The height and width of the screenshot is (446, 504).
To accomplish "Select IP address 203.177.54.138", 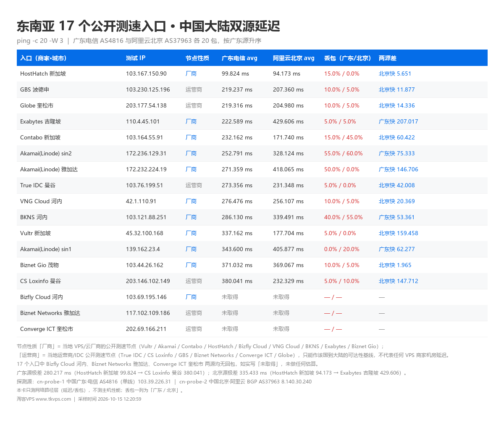I will point(146,105).
